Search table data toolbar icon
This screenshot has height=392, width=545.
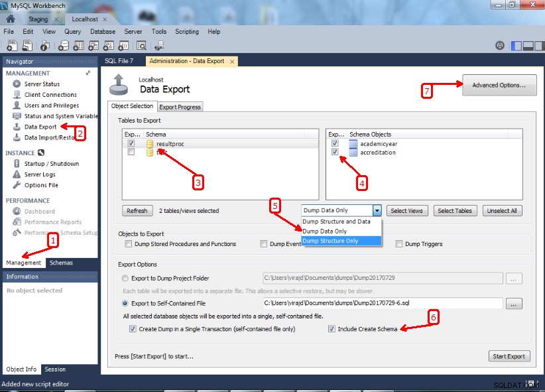[141, 46]
